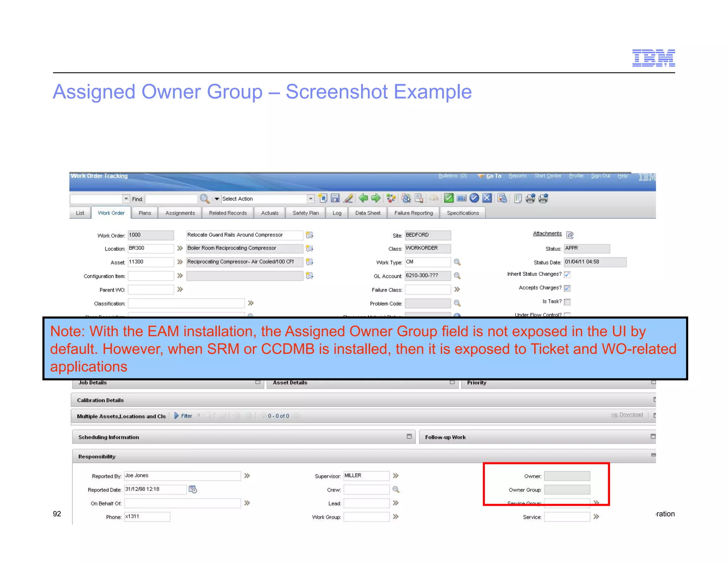
Task: Open Asset 11300 detail menu chevron
Action: pyautogui.click(x=180, y=262)
